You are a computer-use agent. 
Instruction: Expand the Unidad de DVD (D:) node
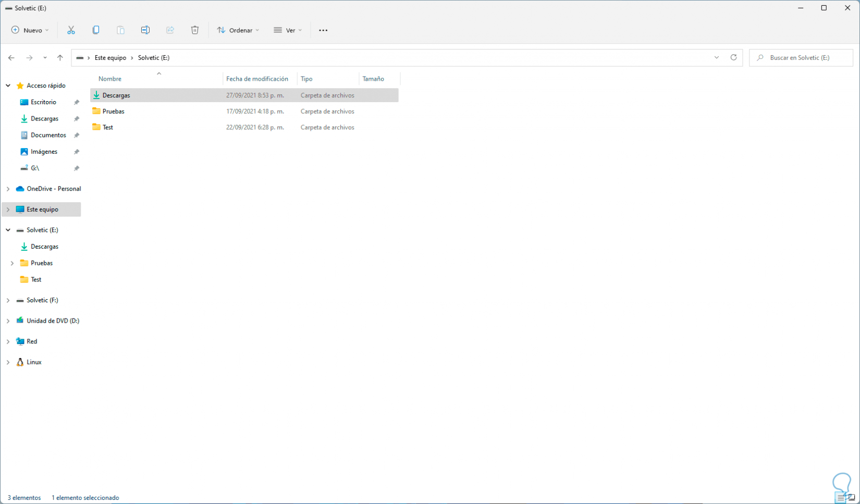(x=8, y=321)
